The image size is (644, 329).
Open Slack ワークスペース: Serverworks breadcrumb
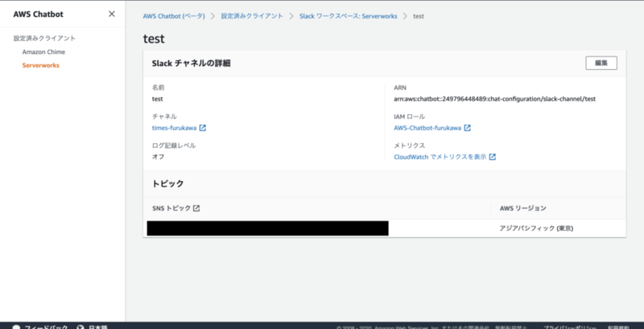point(349,16)
